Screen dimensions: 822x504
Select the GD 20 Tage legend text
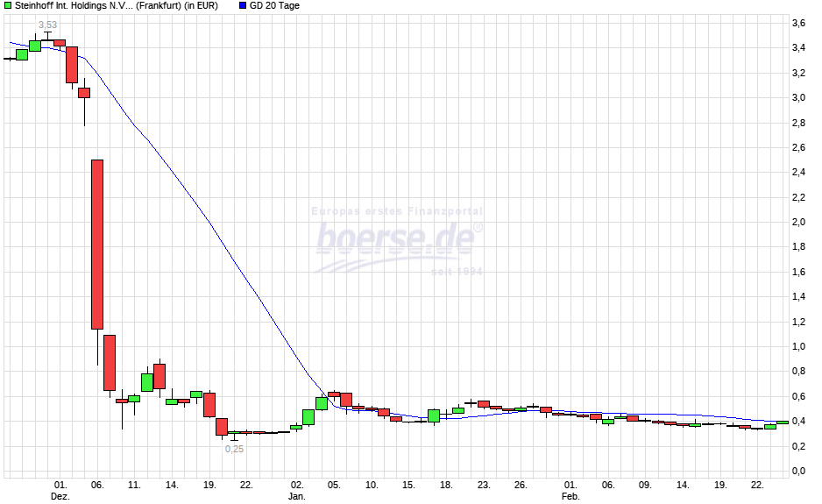coord(274,5)
